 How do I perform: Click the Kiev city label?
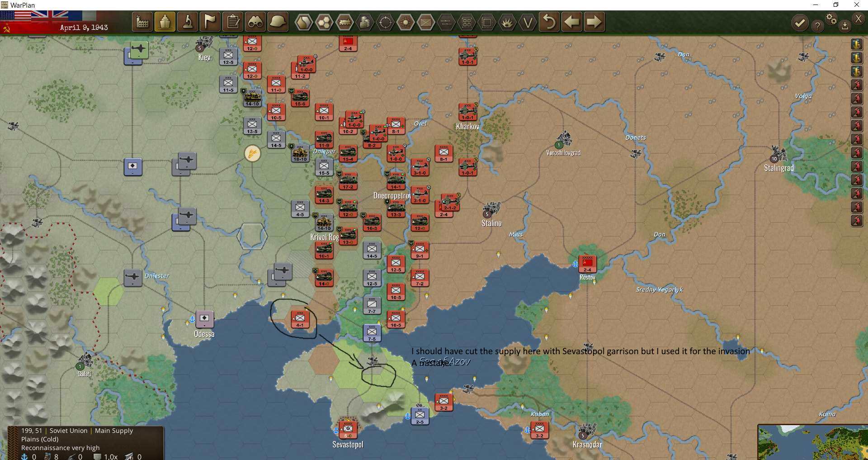pyautogui.click(x=204, y=57)
